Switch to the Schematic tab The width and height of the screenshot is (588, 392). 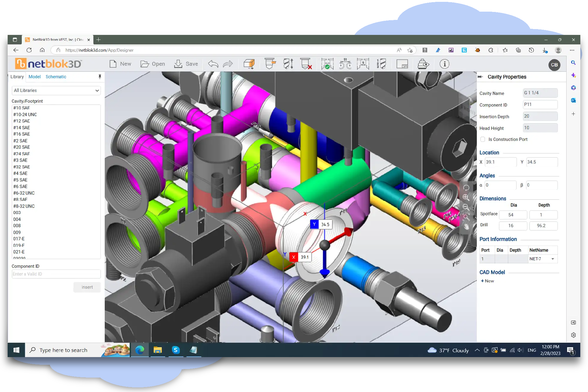point(55,77)
